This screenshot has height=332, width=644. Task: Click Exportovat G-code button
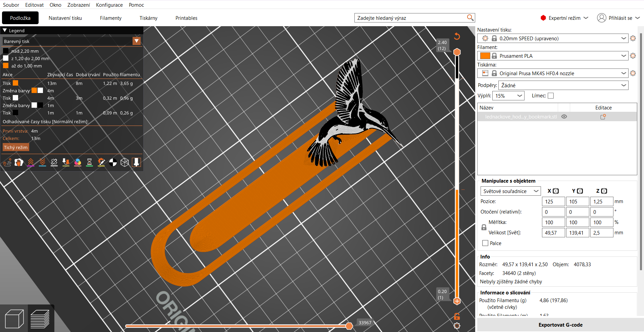click(x=560, y=325)
